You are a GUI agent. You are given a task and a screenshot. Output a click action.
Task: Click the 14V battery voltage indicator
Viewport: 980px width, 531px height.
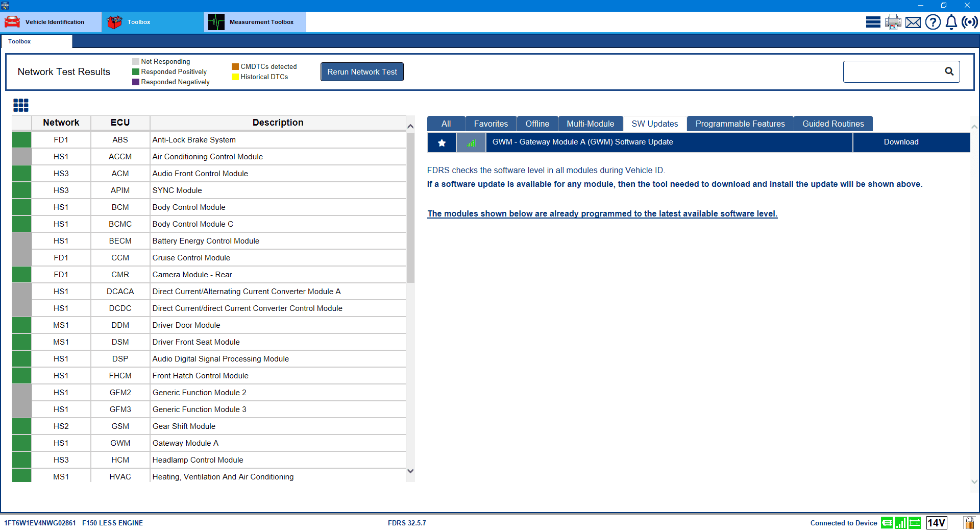937,522
